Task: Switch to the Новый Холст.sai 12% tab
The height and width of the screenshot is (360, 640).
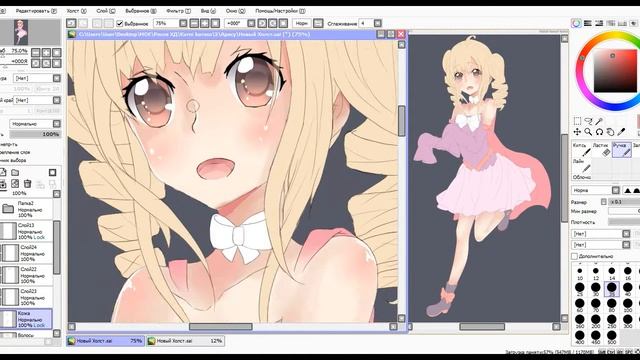Action: coord(185,341)
